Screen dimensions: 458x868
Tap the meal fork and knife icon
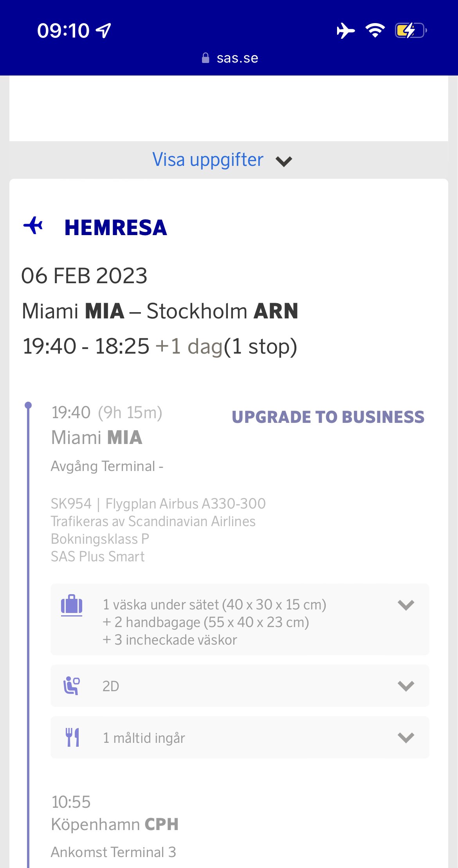click(72, 737)
